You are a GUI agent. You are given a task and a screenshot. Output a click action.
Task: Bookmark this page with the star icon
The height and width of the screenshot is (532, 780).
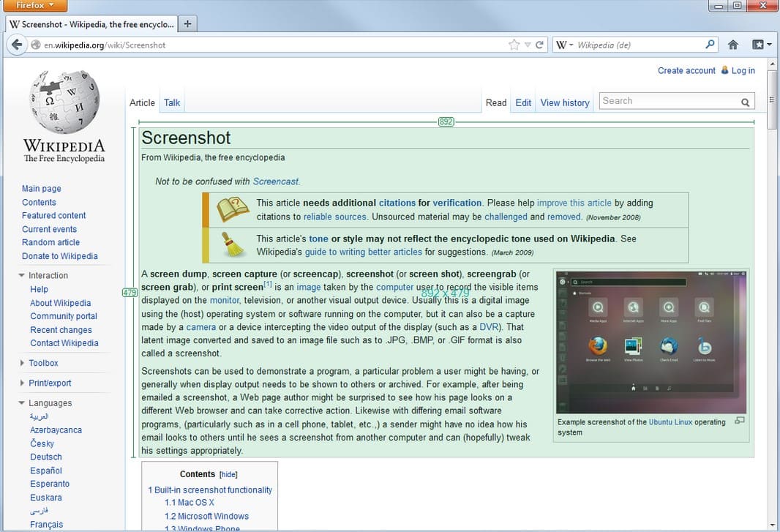coord(514,45)
